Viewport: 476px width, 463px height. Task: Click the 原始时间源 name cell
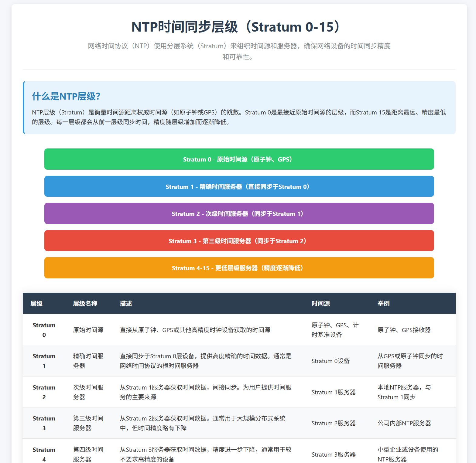(88, 330)
